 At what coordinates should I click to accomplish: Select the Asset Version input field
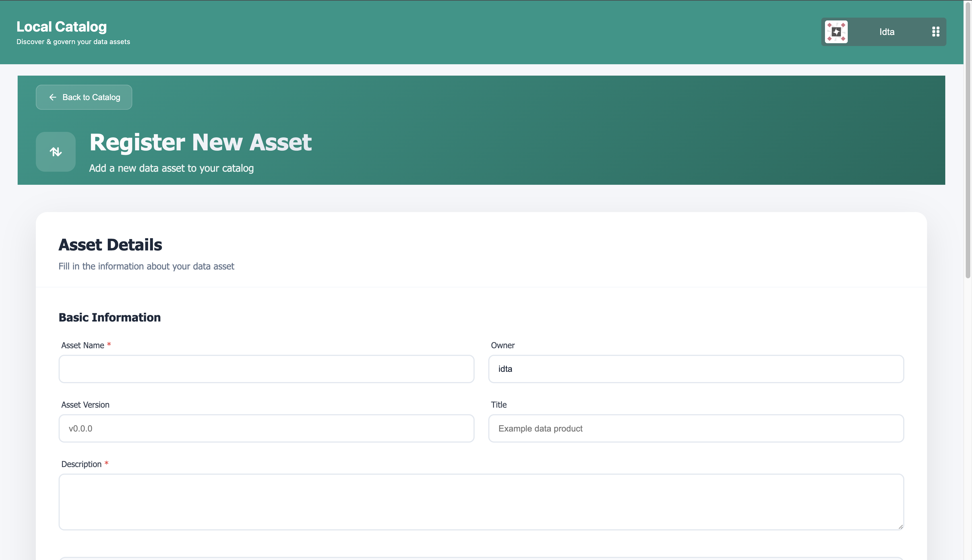[266, 428]
